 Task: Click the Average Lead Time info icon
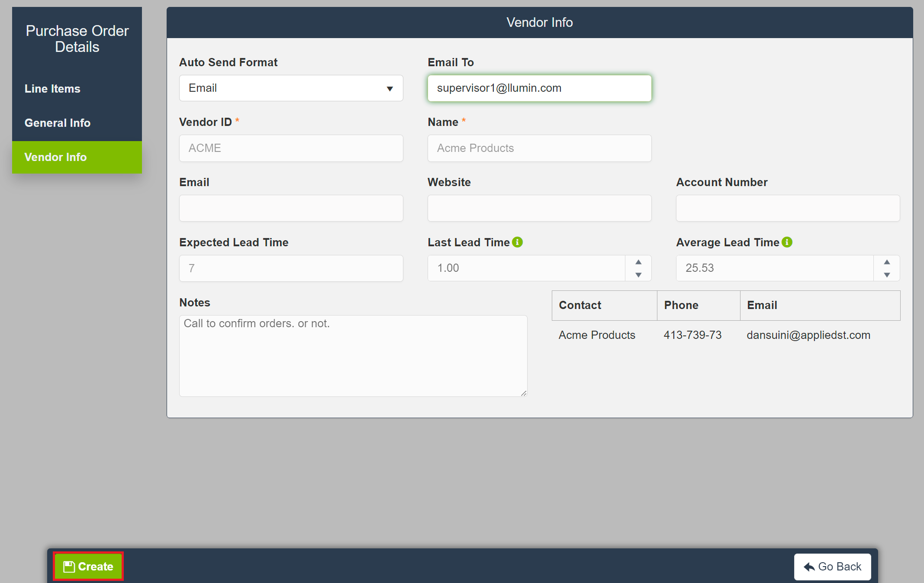pyautogui.click(x=787, y=242)
